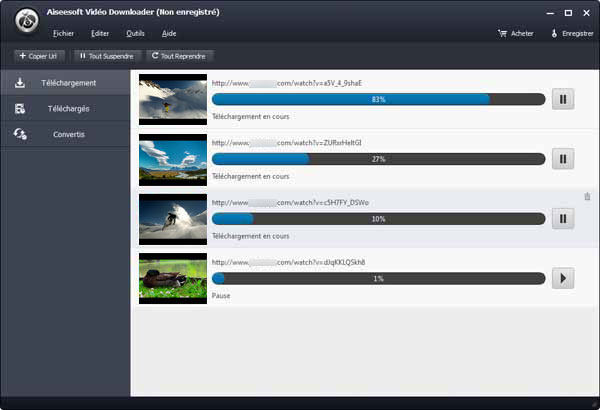Click 'Téléchargement en cours' under 27% bar

point(251,176)
